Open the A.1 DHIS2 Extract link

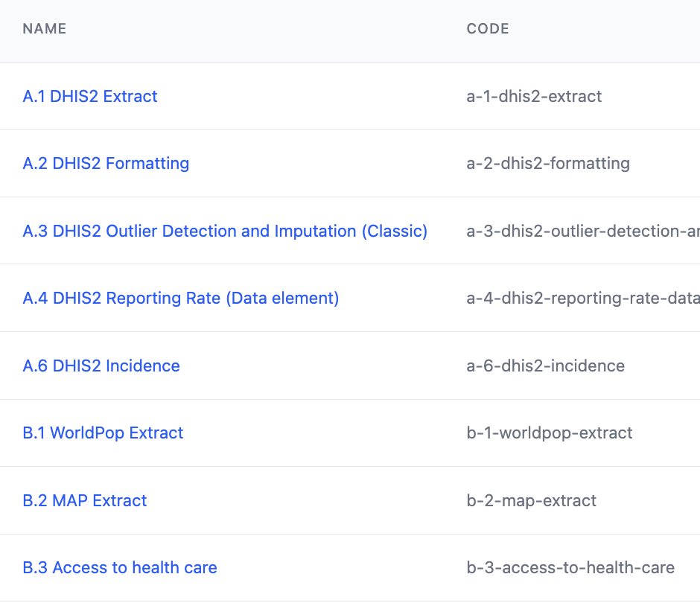tap(90, 97)
